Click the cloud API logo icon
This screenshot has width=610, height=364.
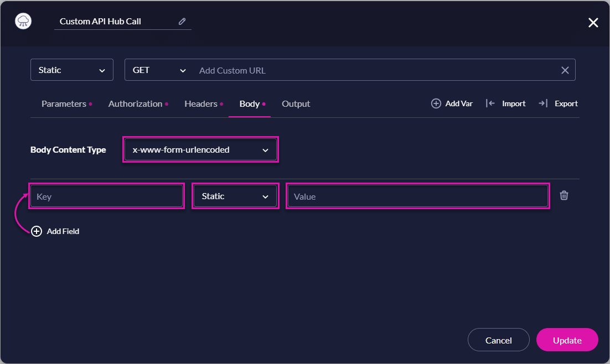(x=23, y=22)
